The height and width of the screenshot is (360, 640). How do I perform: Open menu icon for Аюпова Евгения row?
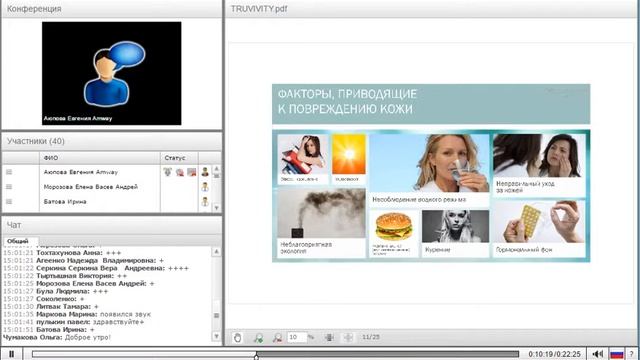tap(9, 172)
